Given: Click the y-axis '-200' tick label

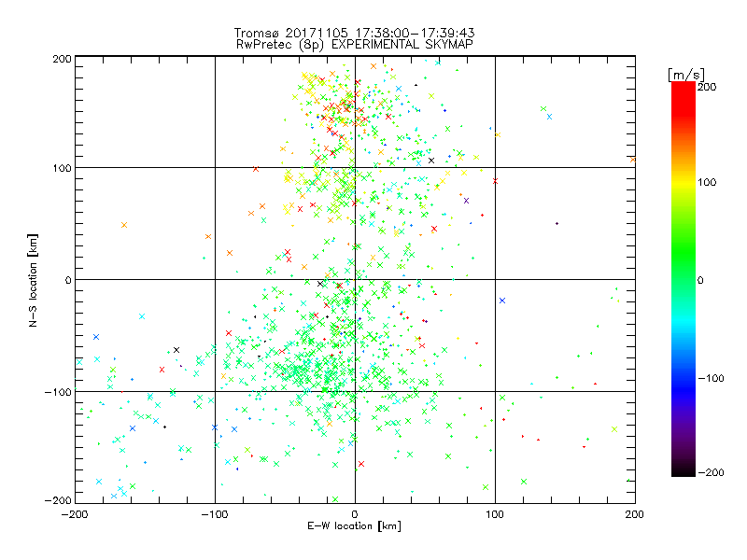Looking at the screenshot, I should pos(58,500).
